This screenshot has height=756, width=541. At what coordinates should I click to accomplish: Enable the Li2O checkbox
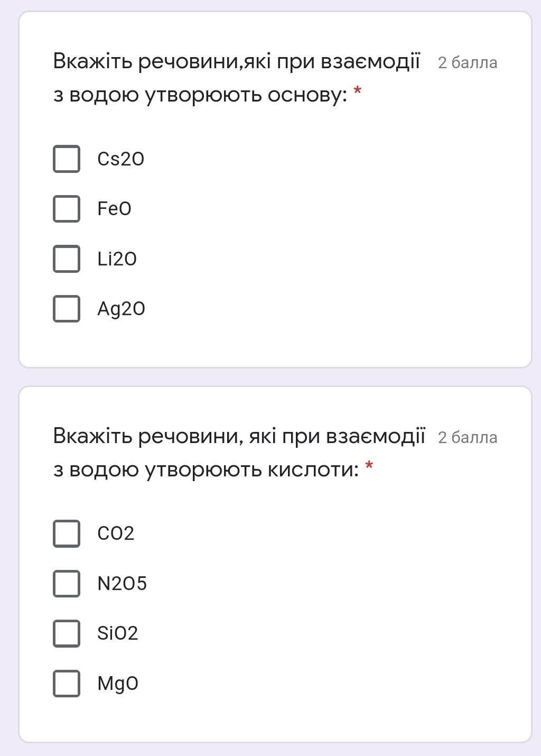(67, 259)
